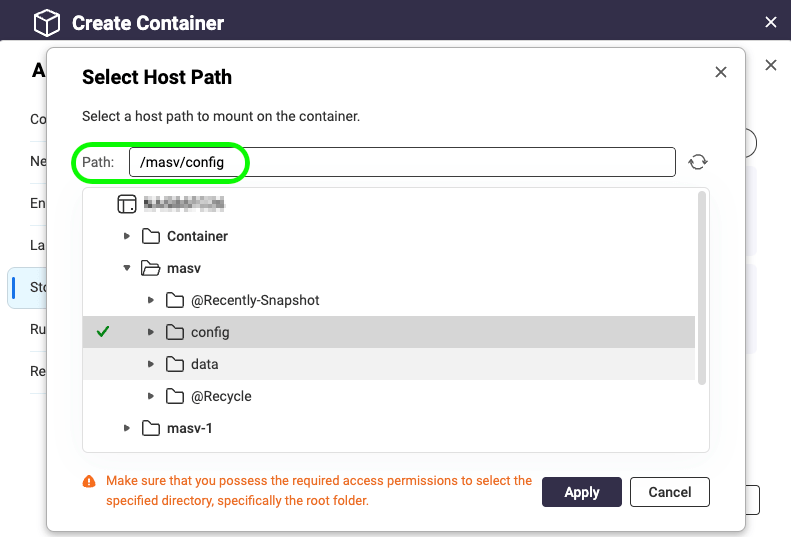Click the Apply button

[581, 492]
